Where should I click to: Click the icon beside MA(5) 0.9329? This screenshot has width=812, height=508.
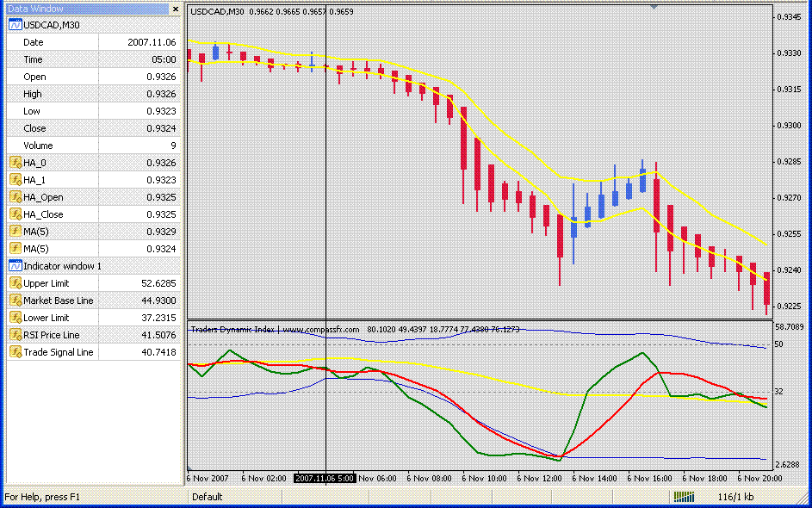coord(15,232)
